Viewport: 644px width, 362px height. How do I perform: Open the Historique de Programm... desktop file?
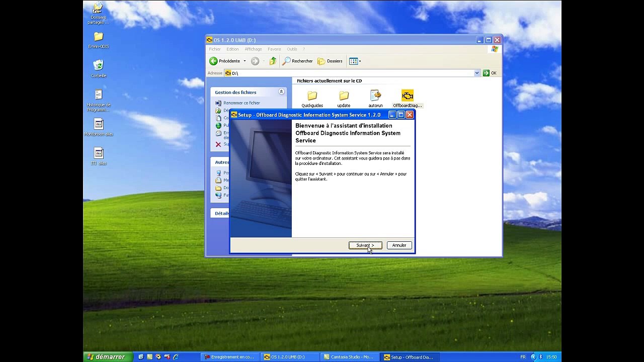pyautogui.click(x=98, y=101)
